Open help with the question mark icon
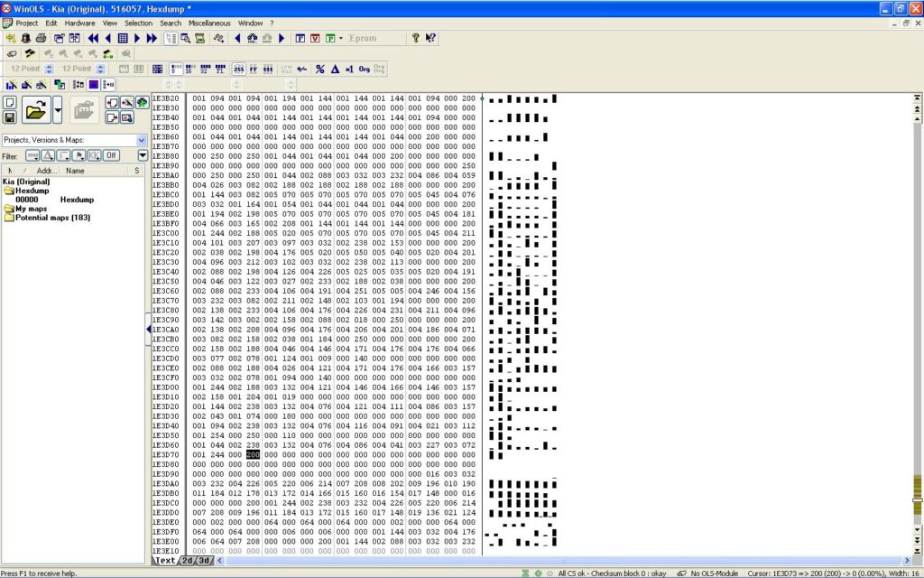924x578 pixels. [415, 38]
